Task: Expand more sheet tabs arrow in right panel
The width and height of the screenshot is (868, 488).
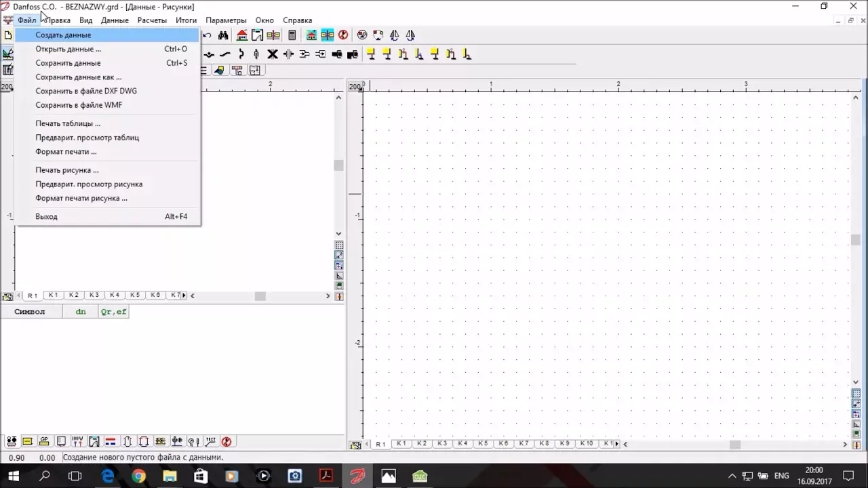Action: (x=616, y=445)
